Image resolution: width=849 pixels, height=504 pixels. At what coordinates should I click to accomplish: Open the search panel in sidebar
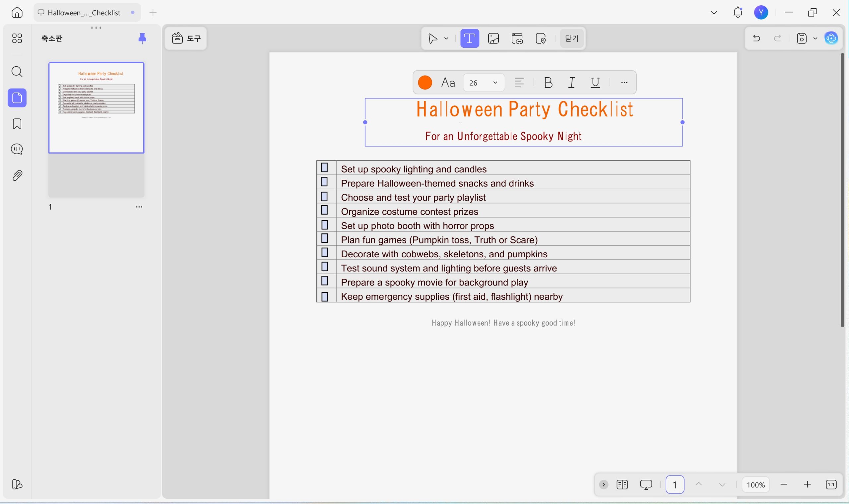click(x=17, y=72)
